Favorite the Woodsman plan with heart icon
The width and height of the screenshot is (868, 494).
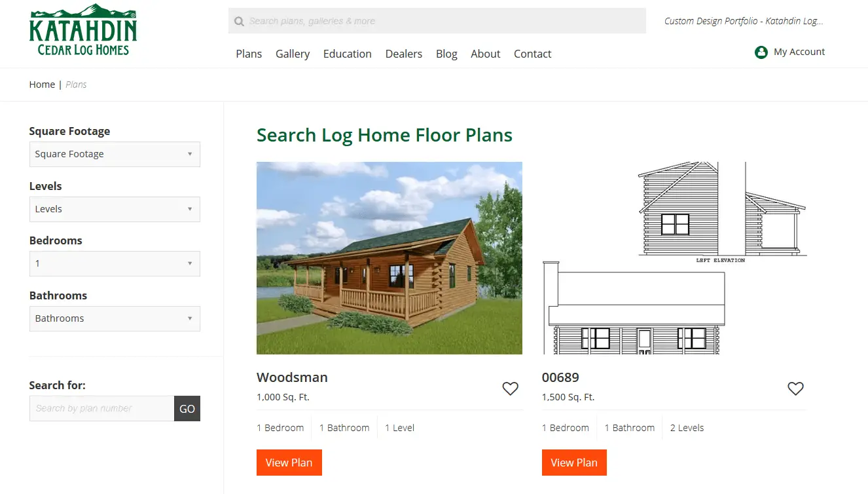(510, 389)
